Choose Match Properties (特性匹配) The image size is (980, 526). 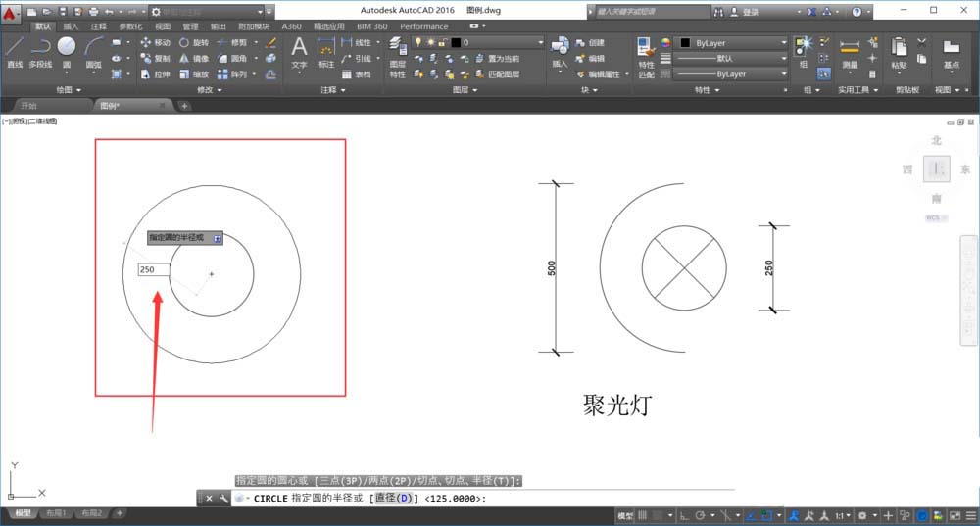point(646,57)
